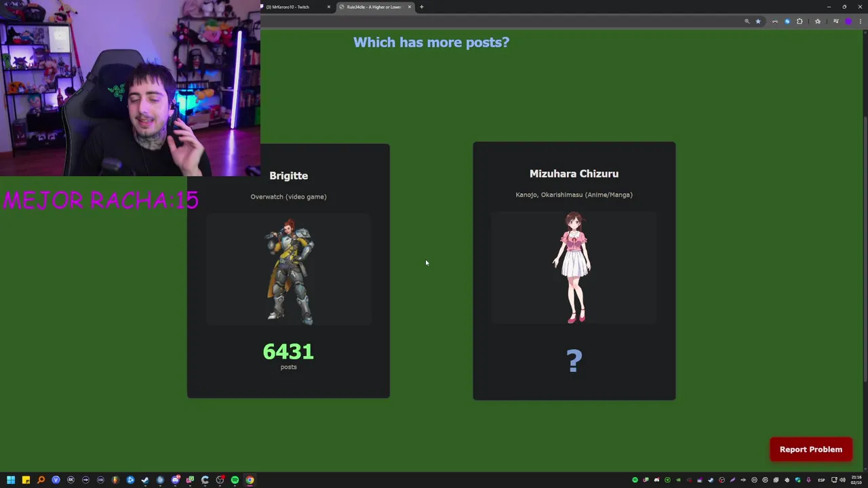
Task: Click the 'Which has more posts?' heading
Action: pos(431,42)
